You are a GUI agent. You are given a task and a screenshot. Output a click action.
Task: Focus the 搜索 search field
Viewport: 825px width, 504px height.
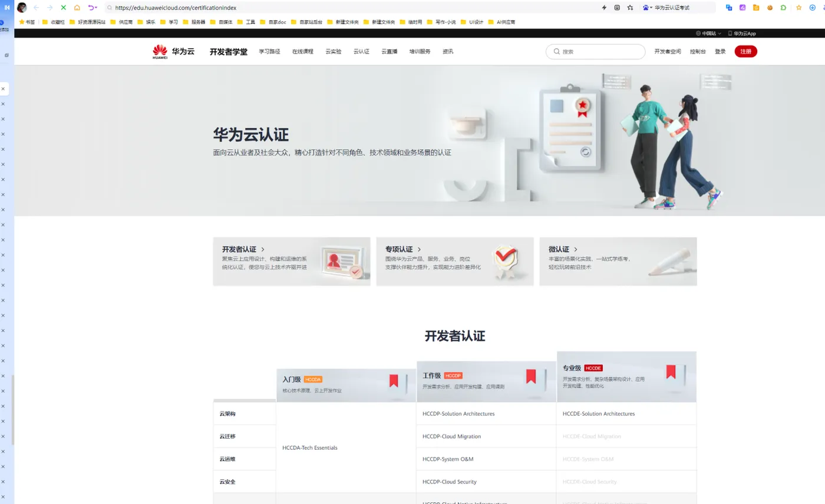pos(595,51)
